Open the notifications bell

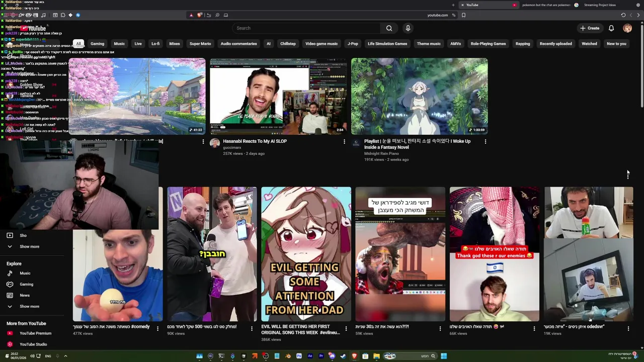pyautogui.click(x=611, y=28)
